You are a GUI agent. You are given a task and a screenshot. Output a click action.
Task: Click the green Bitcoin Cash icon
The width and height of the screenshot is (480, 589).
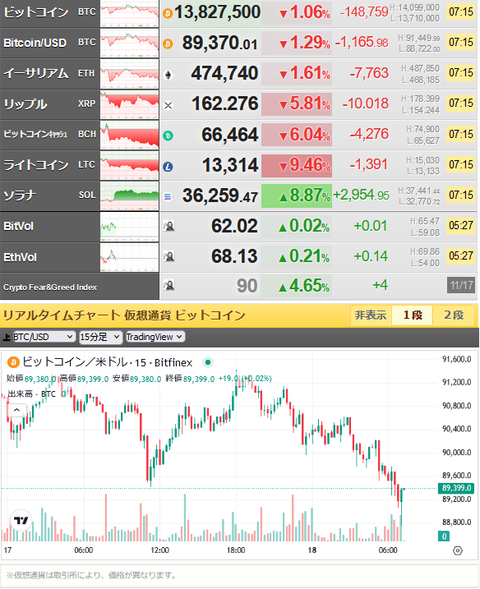pos(168,136)
